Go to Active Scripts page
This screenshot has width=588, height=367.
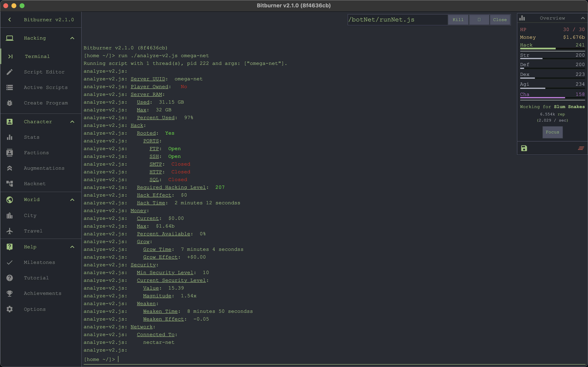46,87
